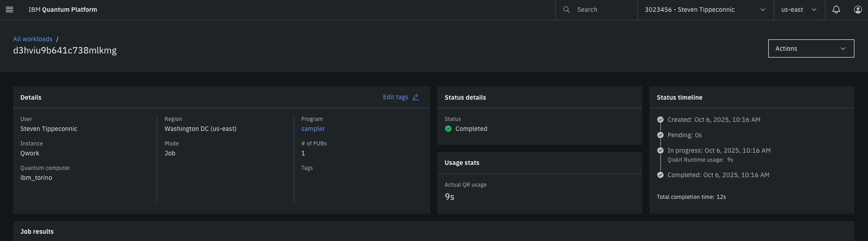Open the sampler program link
Screen dimensions: 868x241
pos(313,129)
